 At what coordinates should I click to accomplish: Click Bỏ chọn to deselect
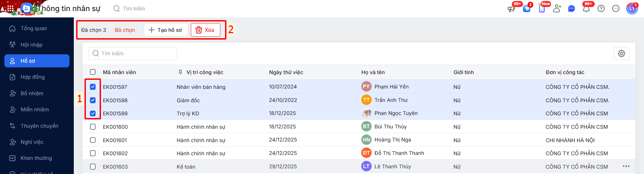coord(125,30)
